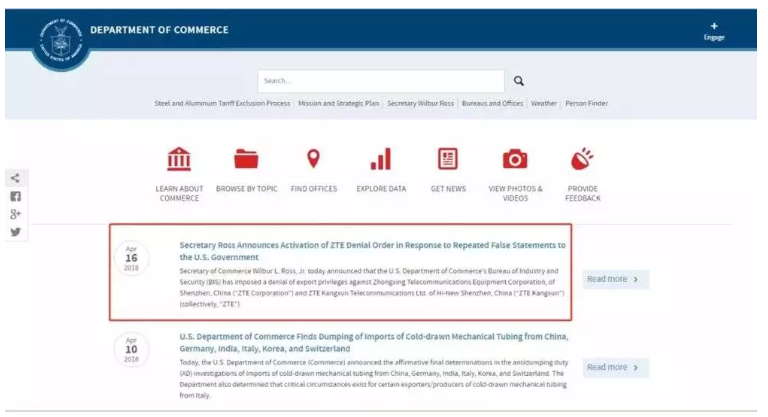This screenshot has width=768, height=417.
Task: Select the Find Offices location pin icon
Action: (x=313, y=159)
